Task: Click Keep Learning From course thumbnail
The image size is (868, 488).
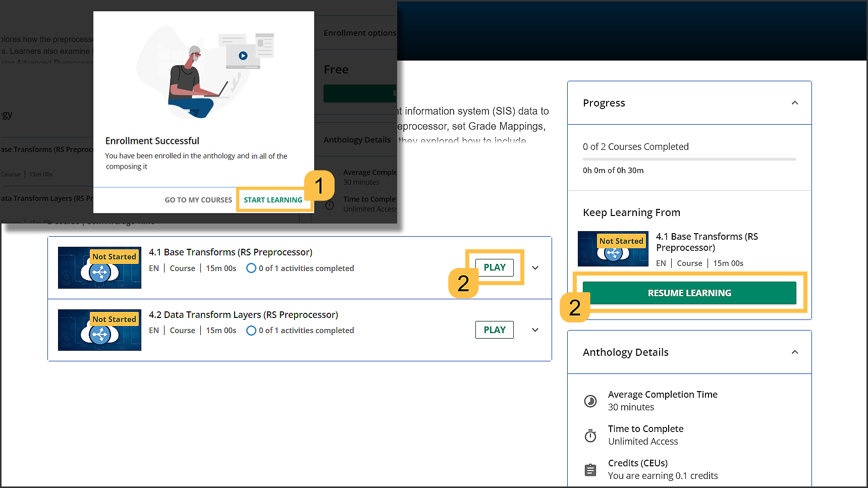Action: coord(613,249)
